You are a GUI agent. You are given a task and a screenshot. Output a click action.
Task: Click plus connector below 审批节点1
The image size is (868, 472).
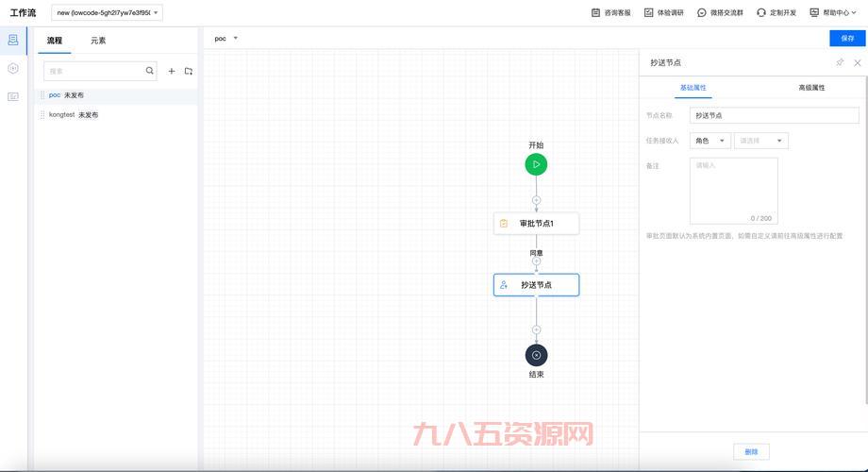point(536,261)
